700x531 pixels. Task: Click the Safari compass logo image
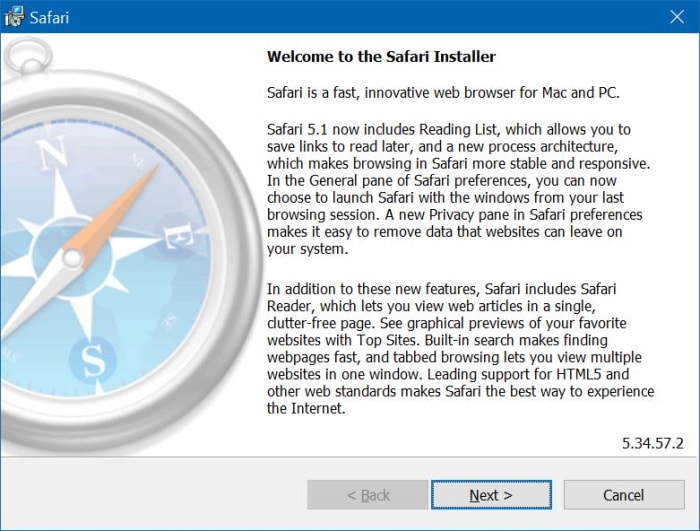[x=132, y=244]
